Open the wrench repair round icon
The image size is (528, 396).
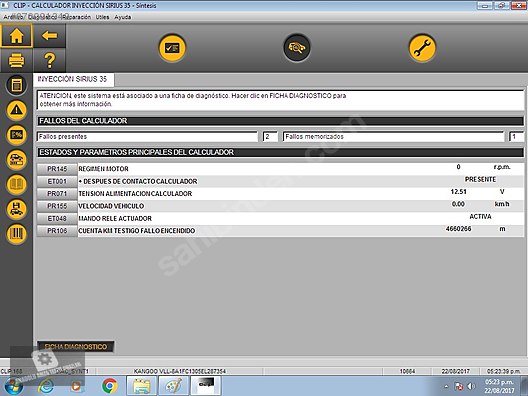(422, 48)
